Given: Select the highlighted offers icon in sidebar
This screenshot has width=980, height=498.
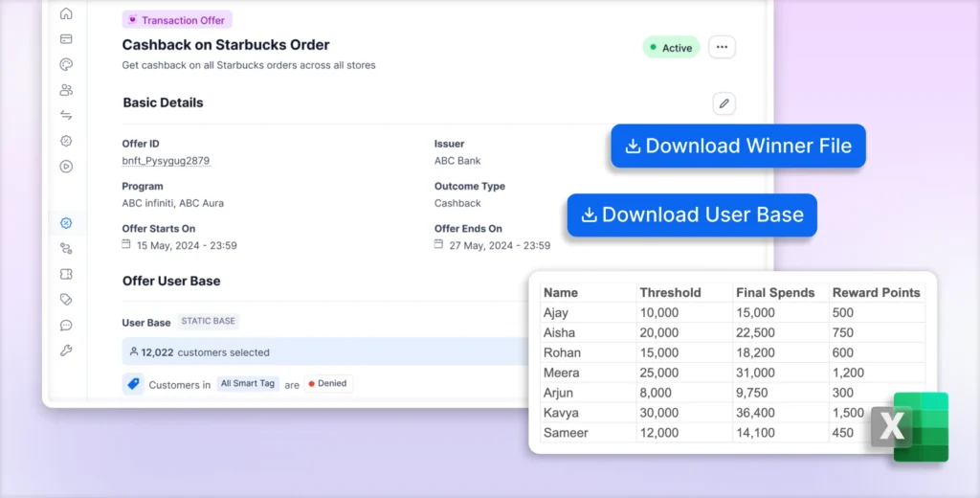Looking at the screenshot, I should click(x=66, y=223).
